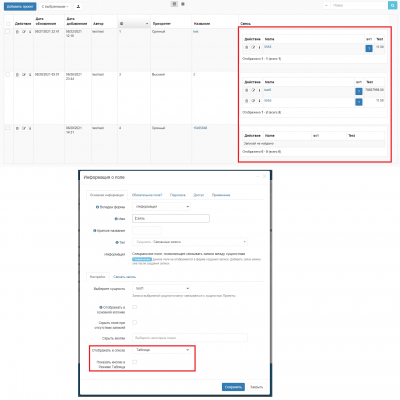Viewport: 400px width, 400px height.
Task: Click the user icon button beside 'С выбранными'
Action: pyautogui.click(x=78, y=6)
